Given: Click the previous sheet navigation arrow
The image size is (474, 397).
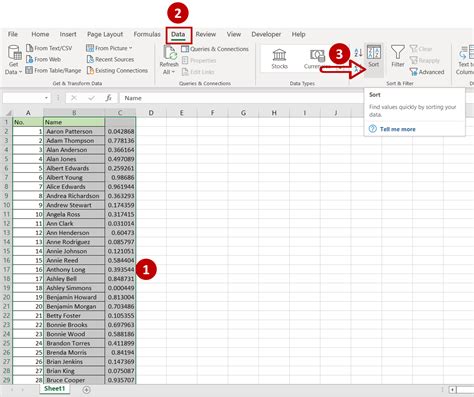Looking at the screenshot, I should click(12, 389).
